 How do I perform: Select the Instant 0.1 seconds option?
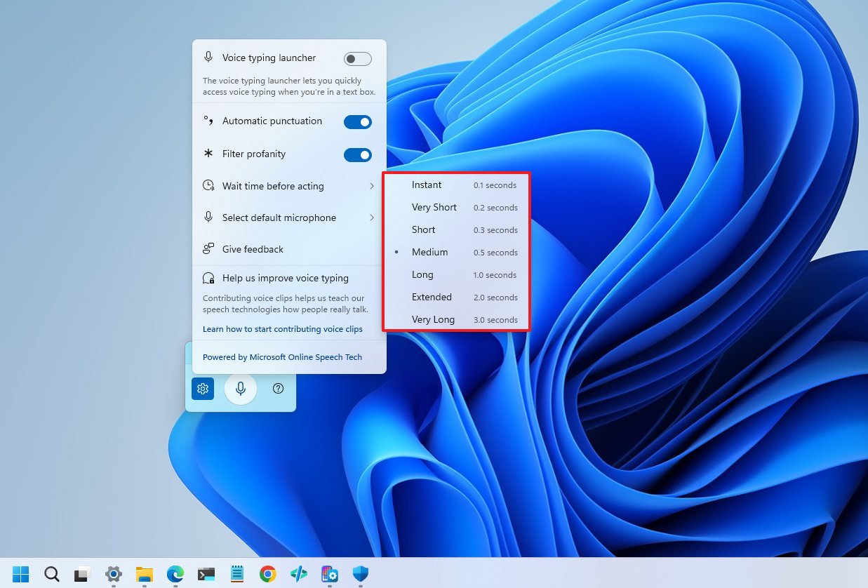[x=456, y=185]
